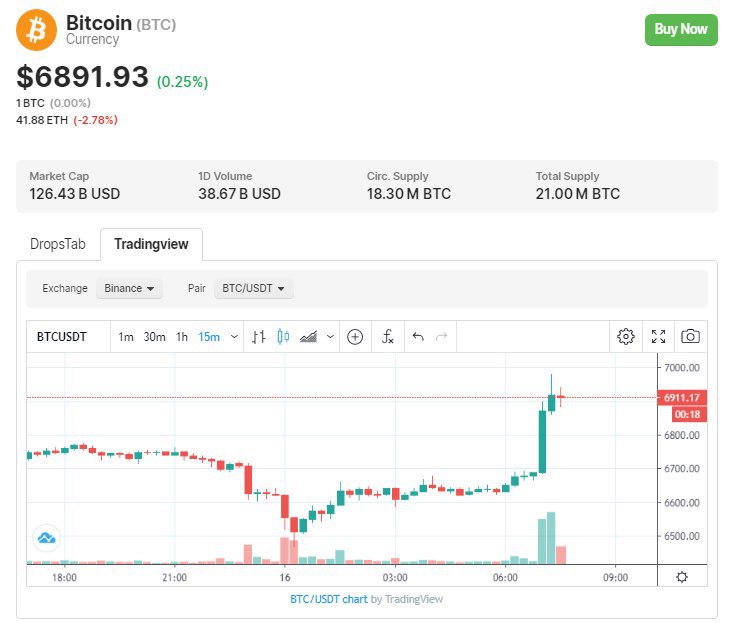Expand the chart style dropdown chevron

coord(331,336)
